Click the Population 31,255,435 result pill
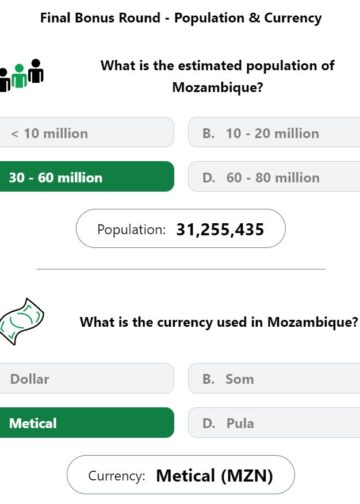The height and width of the screenshot is (504, 360). click(181, 229)
